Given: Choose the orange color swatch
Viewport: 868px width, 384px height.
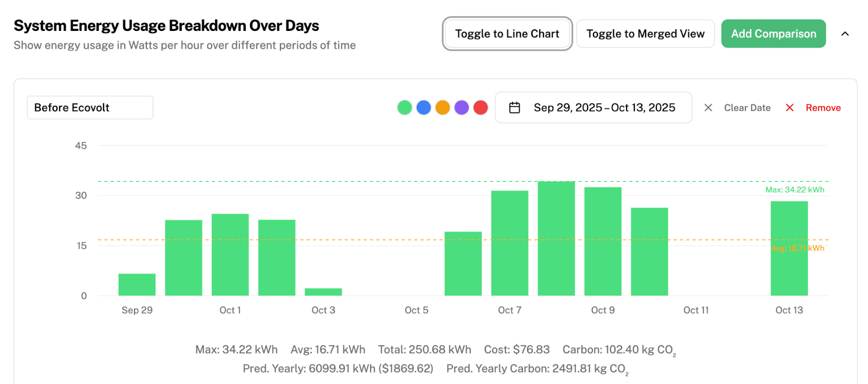Looking at the screenshot, I should click(x=443, y=107).
